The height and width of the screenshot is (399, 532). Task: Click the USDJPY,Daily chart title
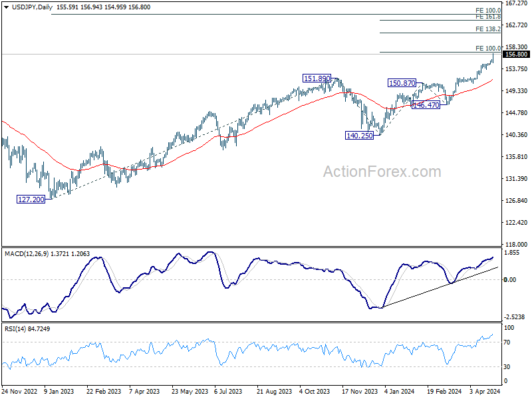tap(32, 7)
